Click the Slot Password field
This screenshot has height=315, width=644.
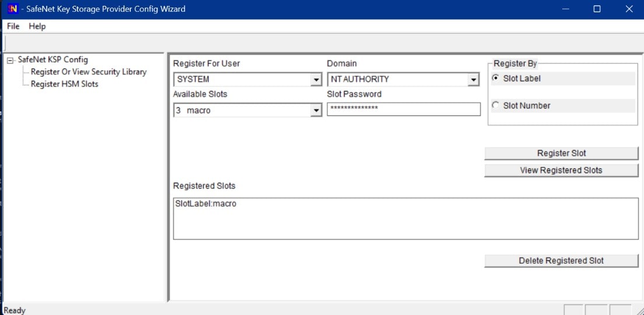pos(403,109)
